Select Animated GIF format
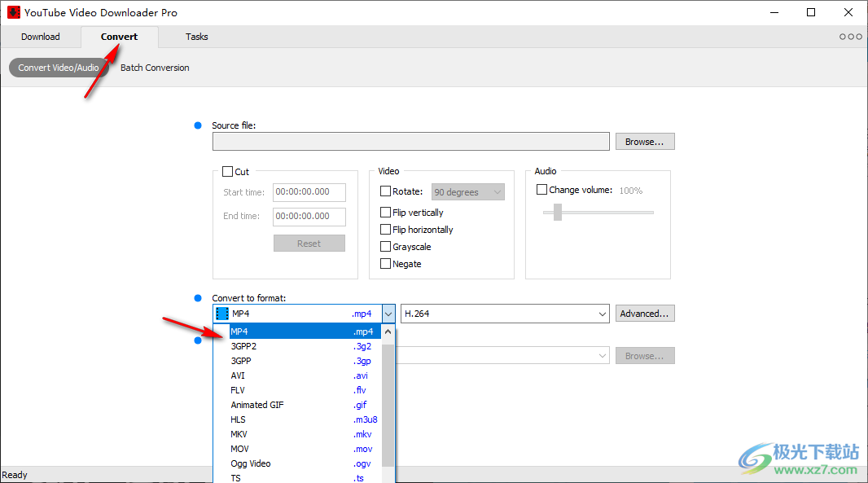This screenshot has width=868, height=483. point(305,405)
